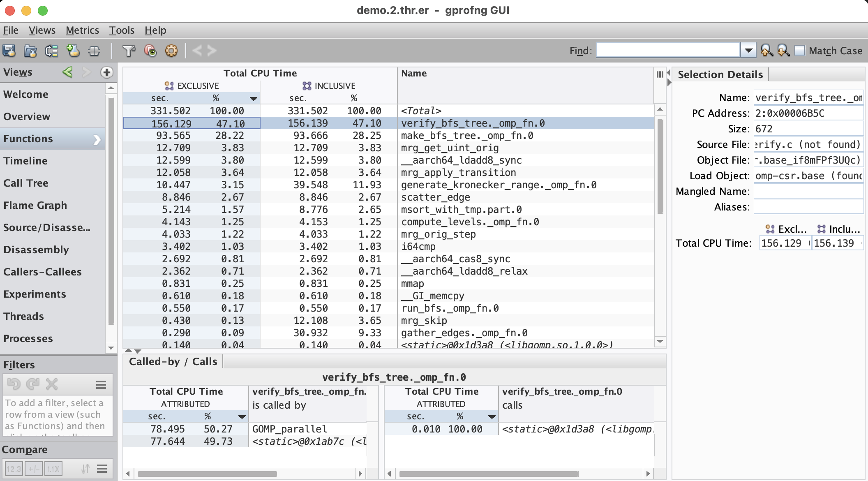Image resolution: width=868 pixels, height=481 pixels.
Task: Click the save profile experiment toolbar icon
Action: tap(9, 51)
